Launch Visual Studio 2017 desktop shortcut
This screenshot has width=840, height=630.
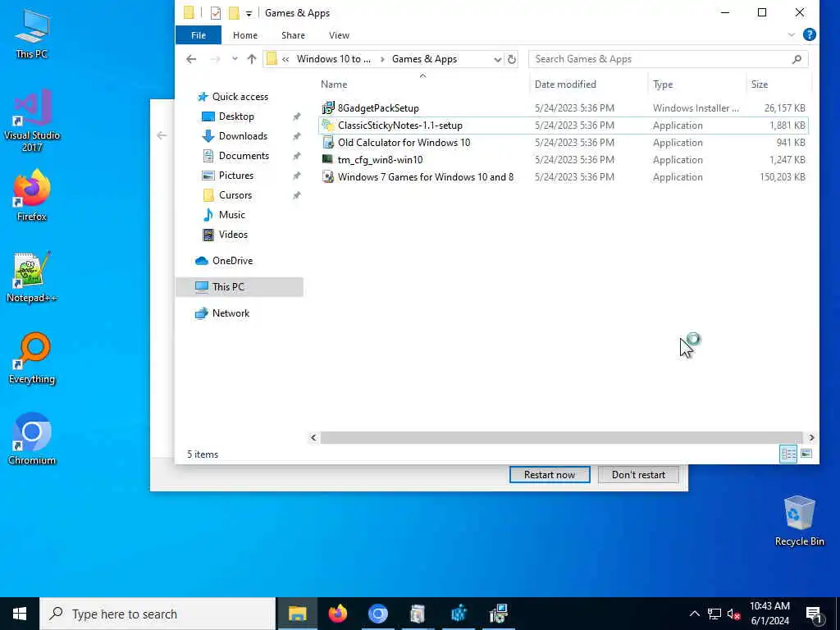click(32, 121)
